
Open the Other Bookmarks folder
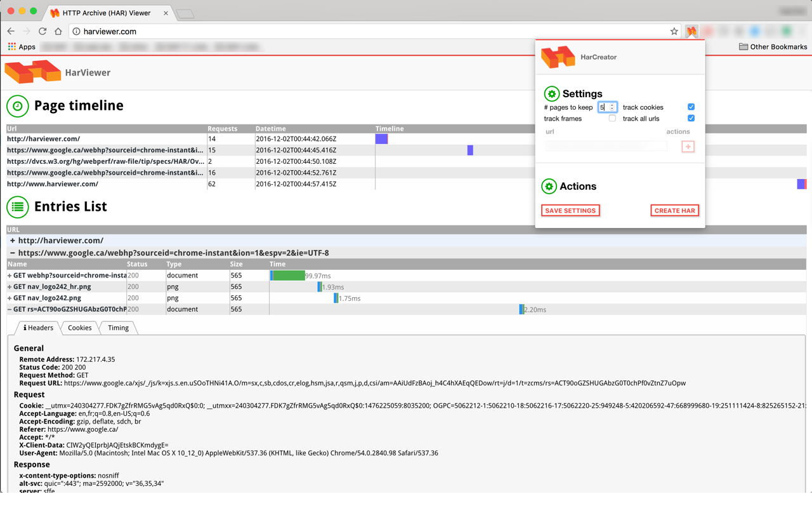click(x=773, y=46)
